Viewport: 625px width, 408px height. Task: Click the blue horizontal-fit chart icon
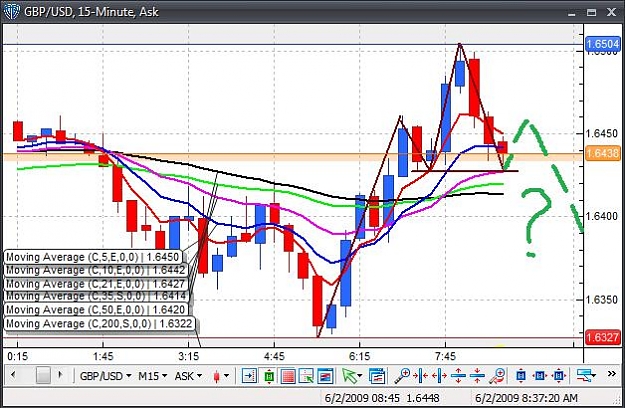540,375
